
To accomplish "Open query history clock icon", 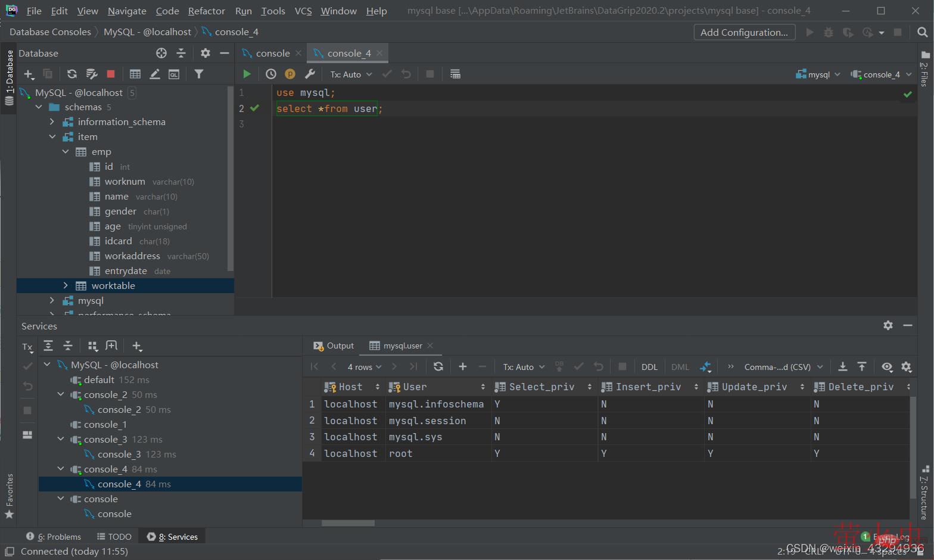I will point(270,74).
